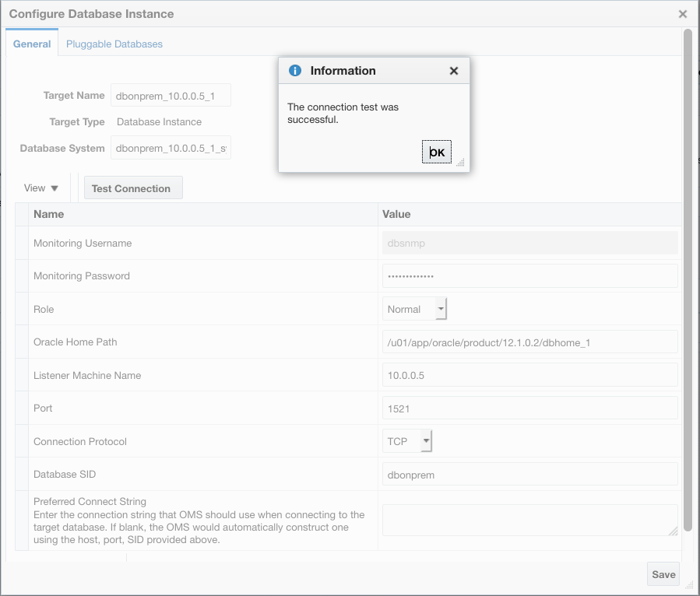700x596 pixels.
Task: Click the blue Information icon
Action: pos(295,71)
